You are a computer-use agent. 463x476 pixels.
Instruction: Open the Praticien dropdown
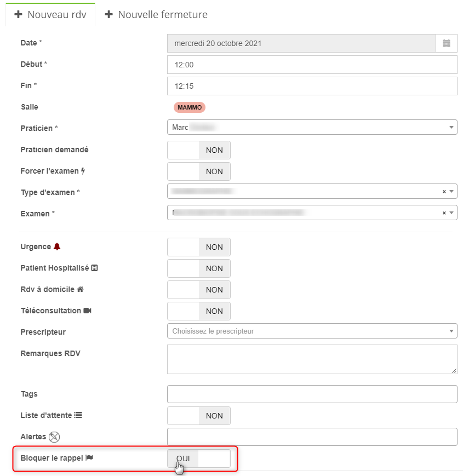coord(311,127)
